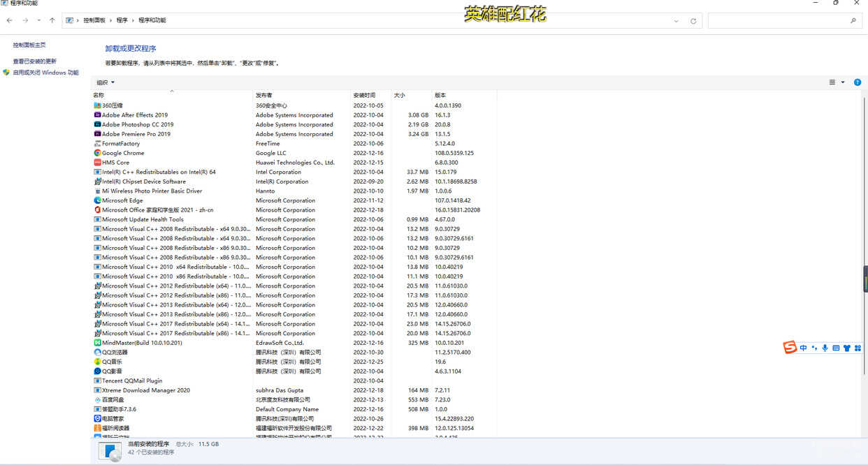This screenshot has height=465, width=868.
Task: Open the Sogou toolbox grid icon
Action: point(858,348)
